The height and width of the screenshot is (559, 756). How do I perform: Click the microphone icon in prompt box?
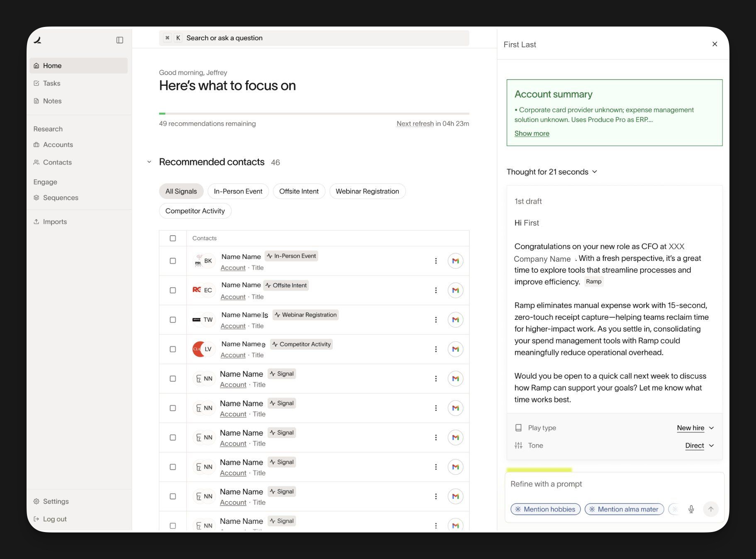(691, 509)
